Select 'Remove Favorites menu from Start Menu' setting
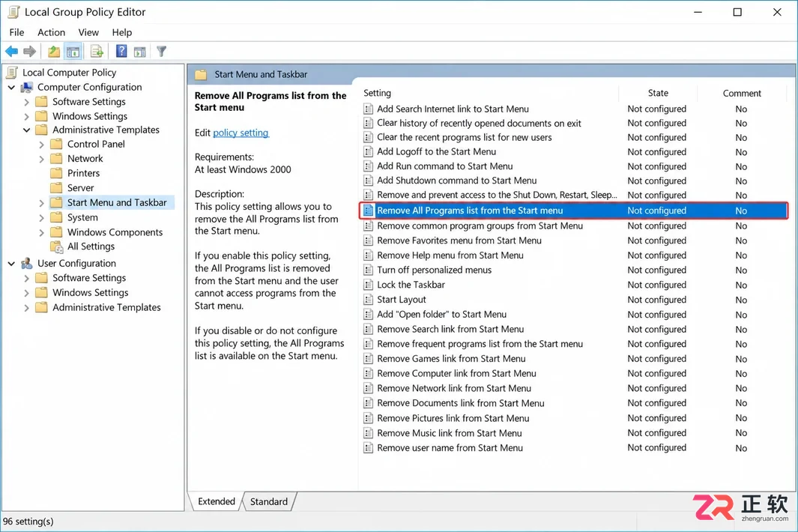798x532 pixels. 459,241
